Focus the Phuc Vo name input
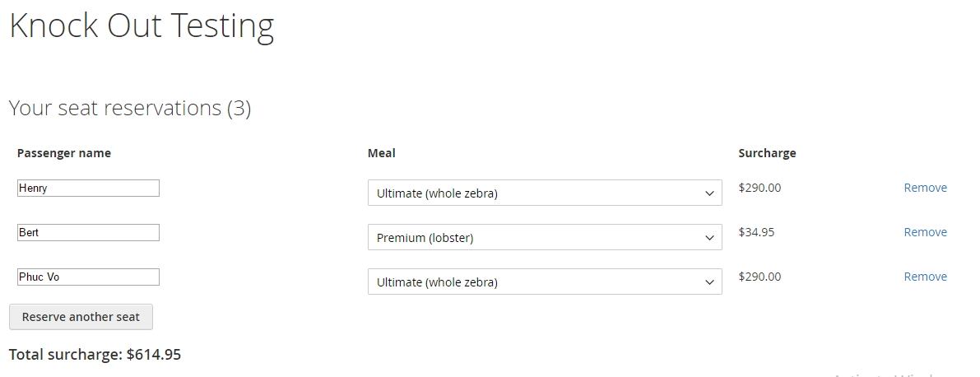Viewport: 980px width, 377px height. point(88,277)
